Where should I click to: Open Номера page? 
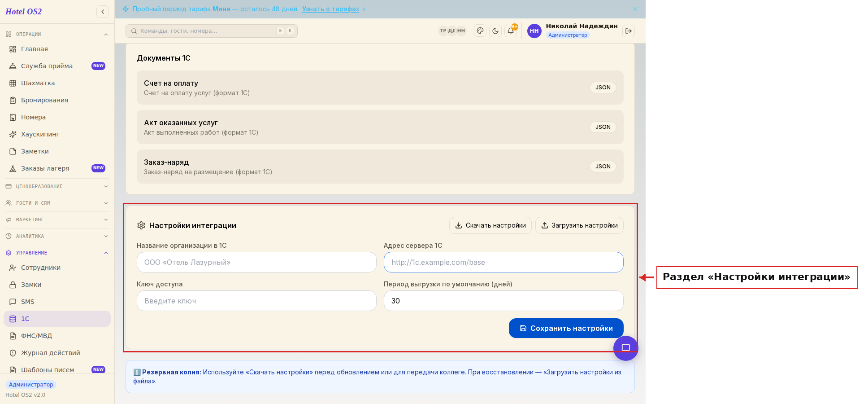coord(57,117)
